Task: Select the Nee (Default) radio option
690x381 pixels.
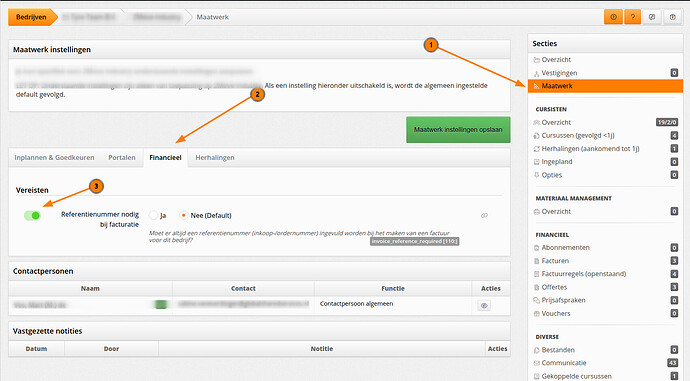Action: click(x=184, y=216)
